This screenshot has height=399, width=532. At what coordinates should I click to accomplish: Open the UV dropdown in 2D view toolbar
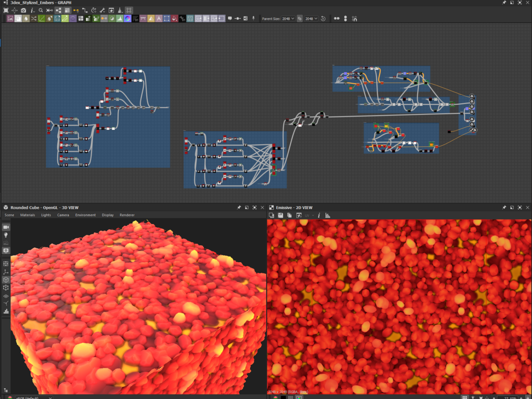(x=310, y=215)
